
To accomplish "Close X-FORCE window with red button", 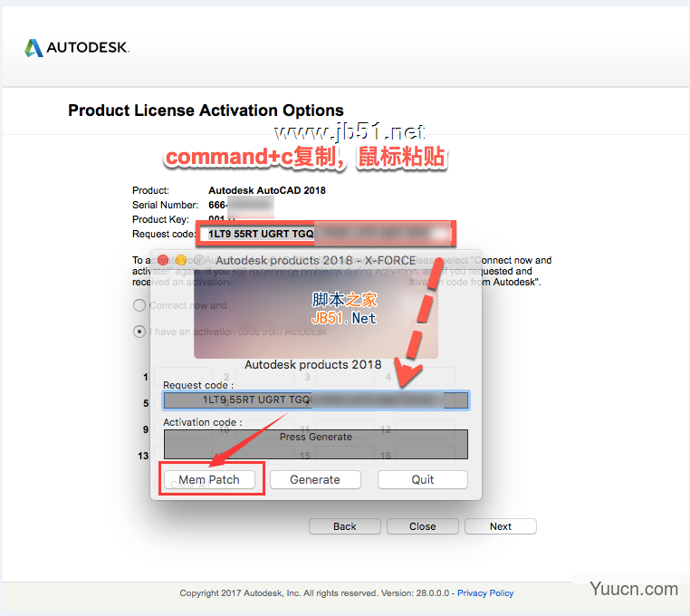I will [x=163, y=260].
